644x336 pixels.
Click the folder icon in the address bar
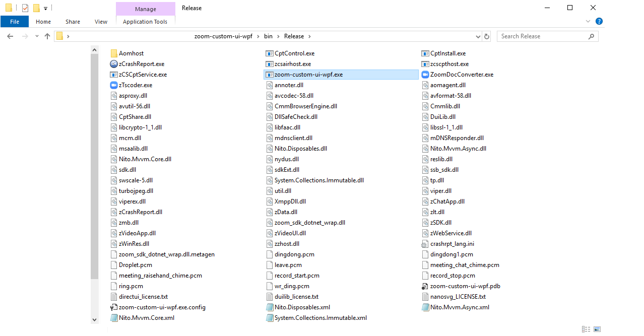point(60,36)
